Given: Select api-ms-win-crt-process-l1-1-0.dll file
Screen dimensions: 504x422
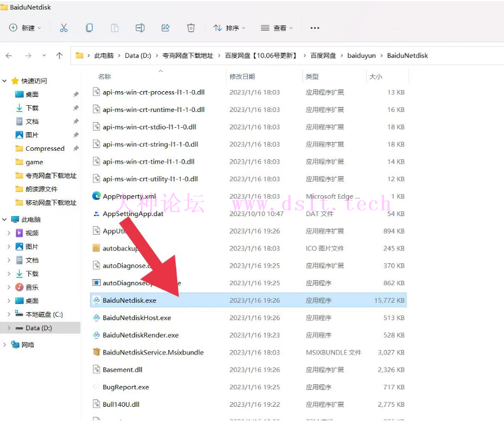Looking at the screenshot, I should click(x=248, y=92).
